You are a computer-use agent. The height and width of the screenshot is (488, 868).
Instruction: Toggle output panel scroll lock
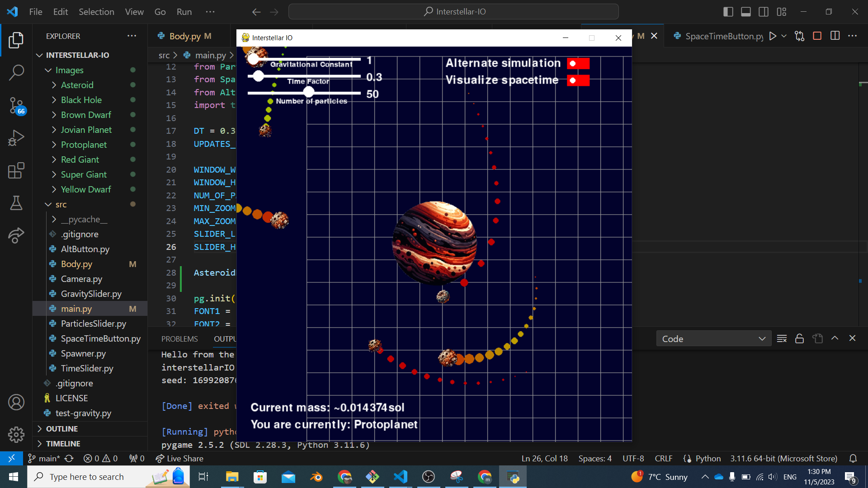point(799,338)
